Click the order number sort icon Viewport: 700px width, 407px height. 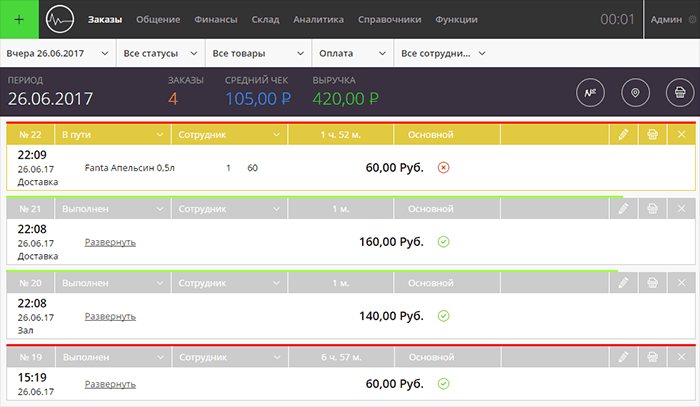click(x=591, y=93)
